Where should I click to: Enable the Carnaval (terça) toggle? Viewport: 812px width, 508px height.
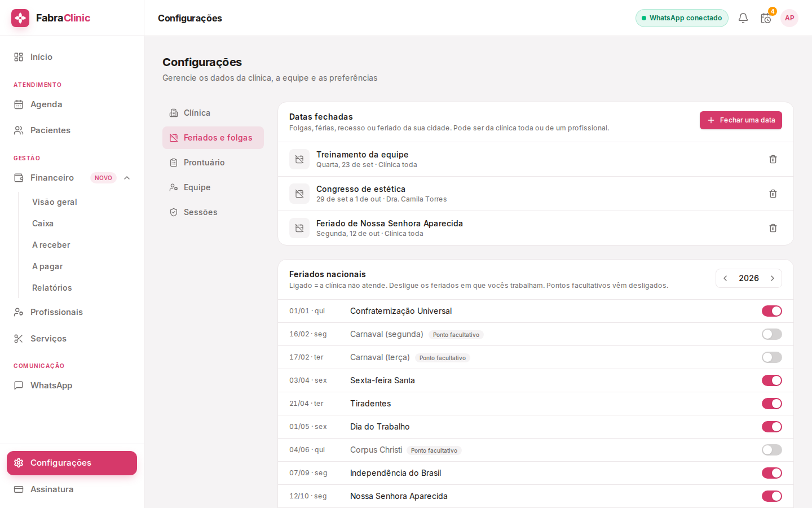(x=772, y=357)
